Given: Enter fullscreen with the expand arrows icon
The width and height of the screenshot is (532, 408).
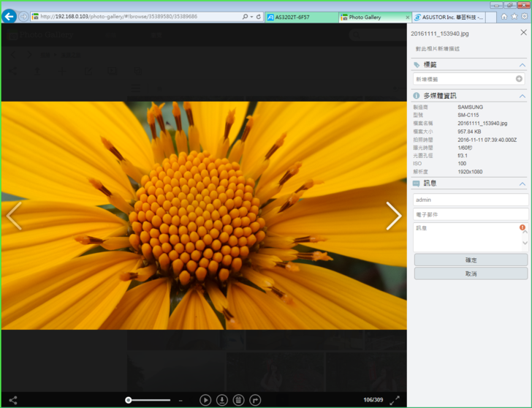Looking at the screenshot, I should pyautogui.click(x=395, y=400).
